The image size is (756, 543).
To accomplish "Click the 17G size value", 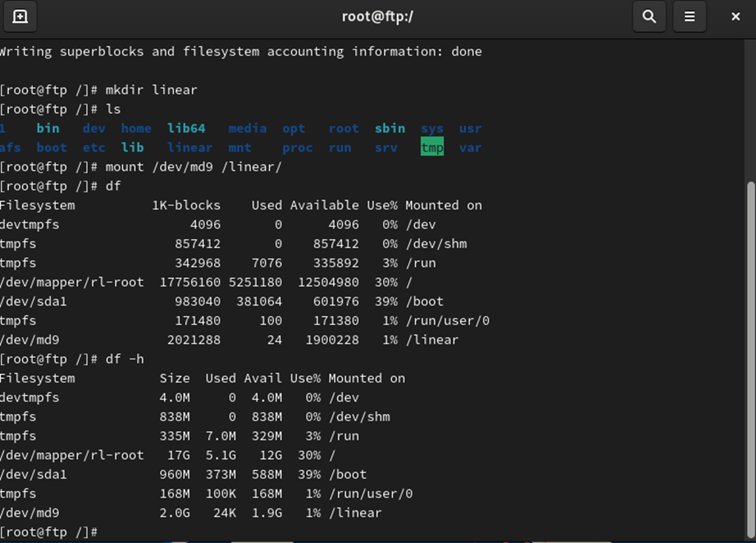I will click(x=179, y=455).
